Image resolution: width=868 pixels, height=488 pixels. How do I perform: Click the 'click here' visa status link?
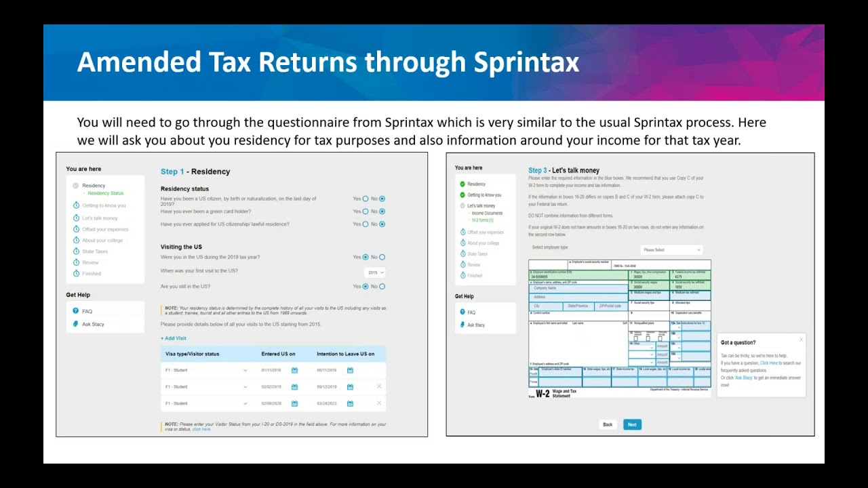pyautogui.click(x=201, y=429)
